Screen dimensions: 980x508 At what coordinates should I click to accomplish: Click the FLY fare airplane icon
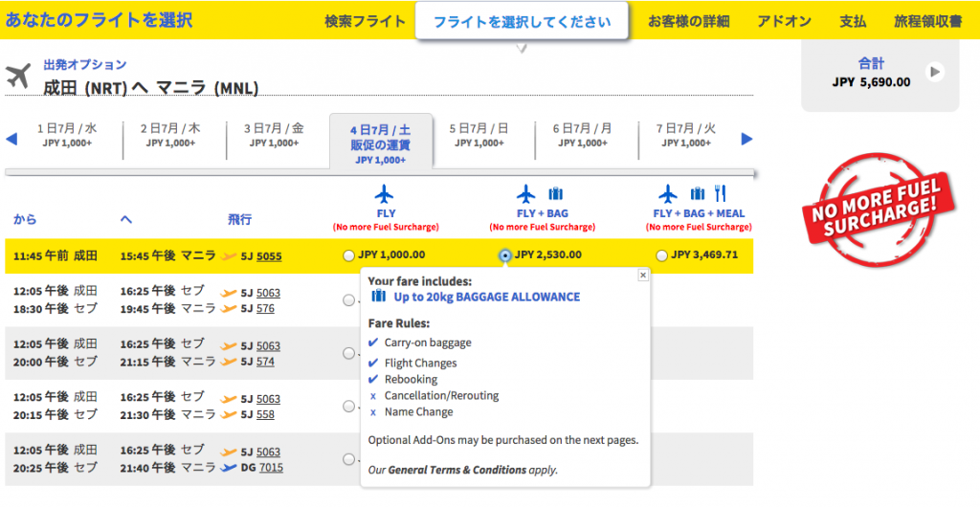384,194
